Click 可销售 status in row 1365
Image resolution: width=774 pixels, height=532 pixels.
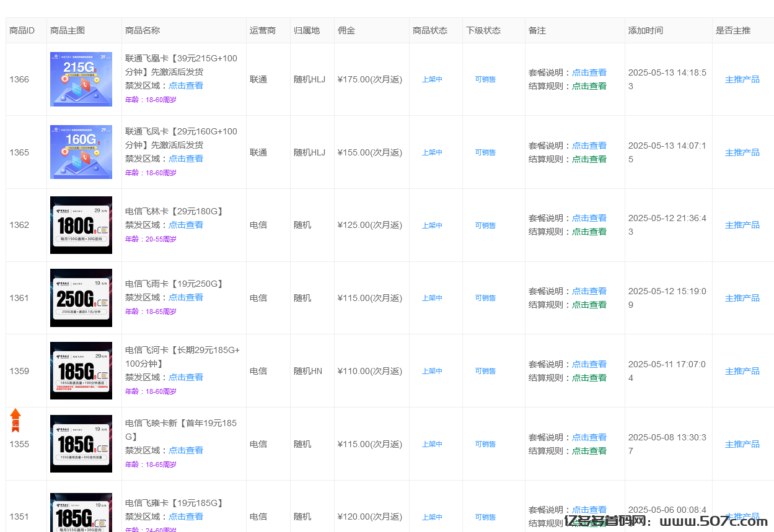485,152
